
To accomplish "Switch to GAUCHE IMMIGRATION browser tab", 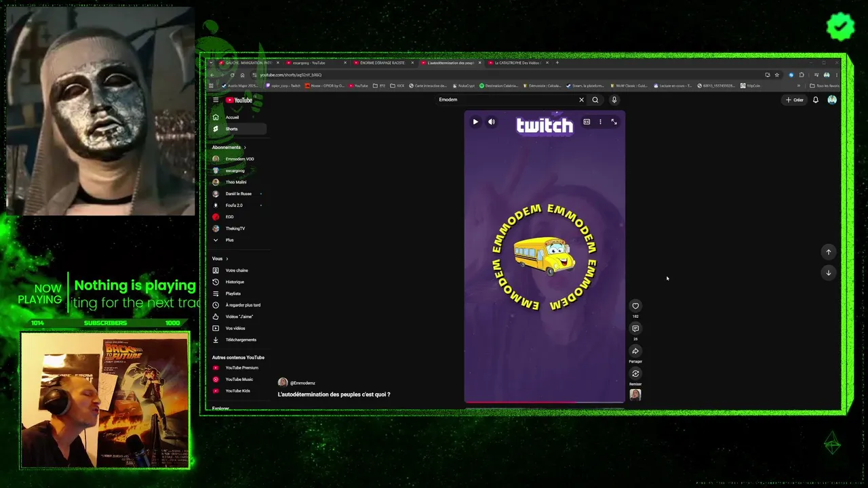I will [x=248, y=63].
